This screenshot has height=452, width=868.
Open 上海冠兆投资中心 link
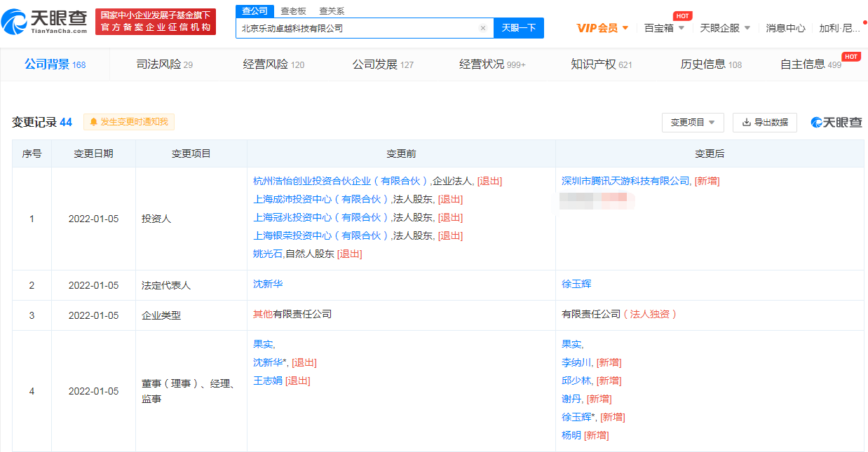click(x=320, y=217)
